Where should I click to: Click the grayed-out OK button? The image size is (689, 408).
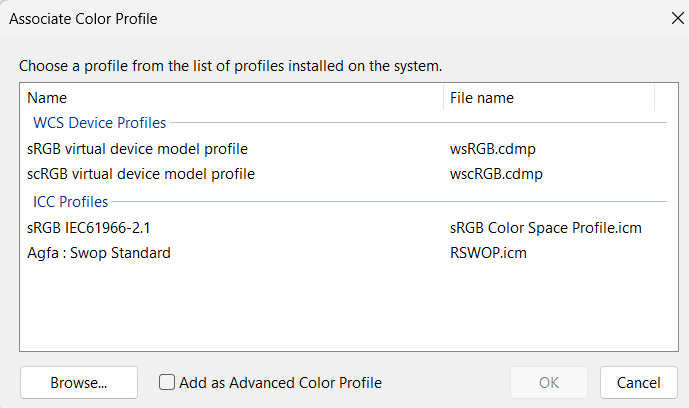point(549,382)
